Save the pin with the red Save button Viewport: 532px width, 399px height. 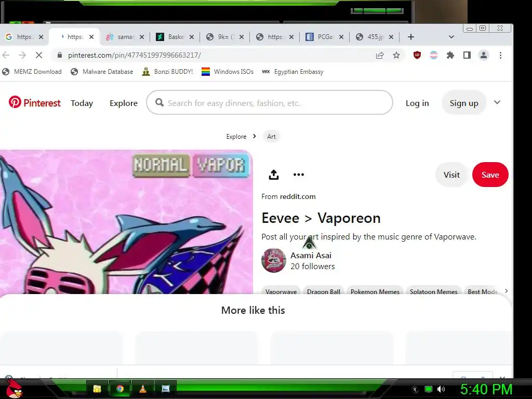coord(490,175)
